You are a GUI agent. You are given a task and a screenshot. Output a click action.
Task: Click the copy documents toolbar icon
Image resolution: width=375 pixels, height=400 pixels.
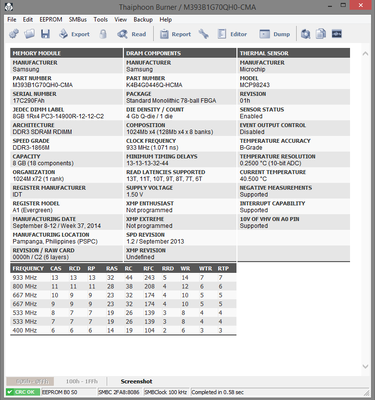[321, 34]
